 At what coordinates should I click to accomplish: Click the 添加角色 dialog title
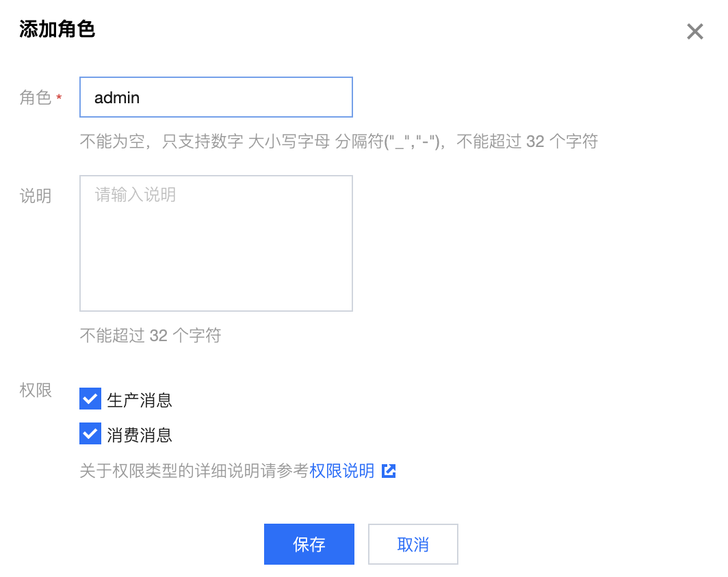[57, 29]
